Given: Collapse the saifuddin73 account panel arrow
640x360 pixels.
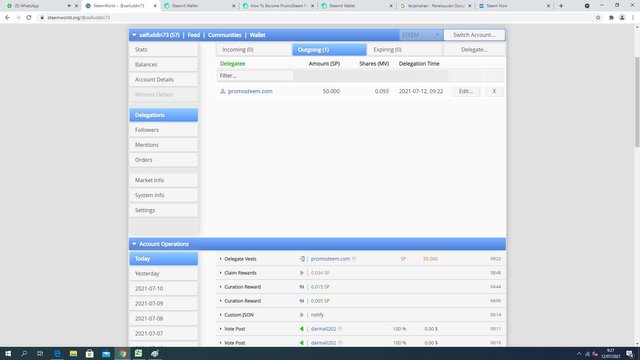Looking at the screenshot, I should pos(134,35).
